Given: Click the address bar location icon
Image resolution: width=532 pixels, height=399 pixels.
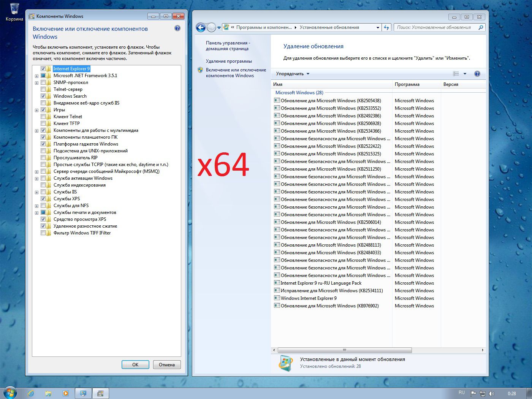Looking at the screenshot, I should click(226, 27).
